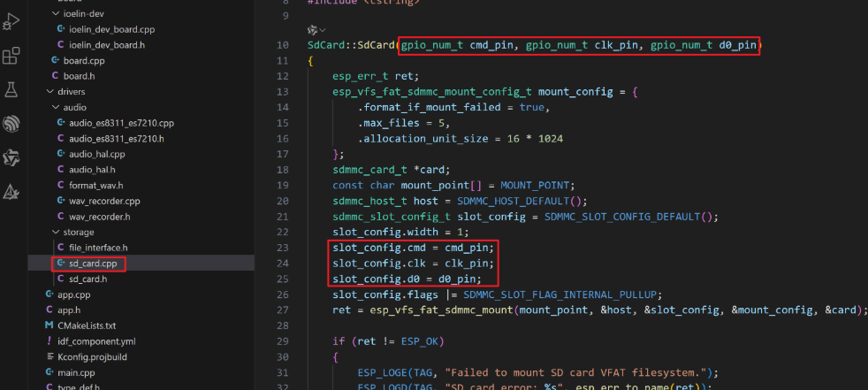
Task: Open wav_recorder.h file
Action: 100,217
